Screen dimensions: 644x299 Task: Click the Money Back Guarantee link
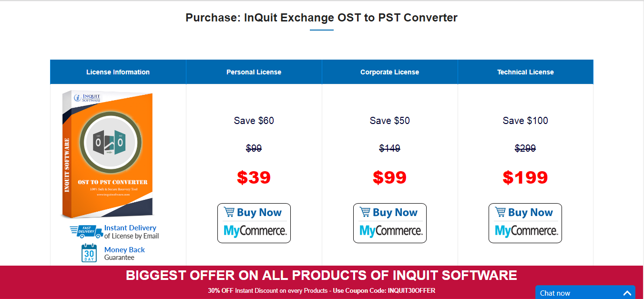124,250
